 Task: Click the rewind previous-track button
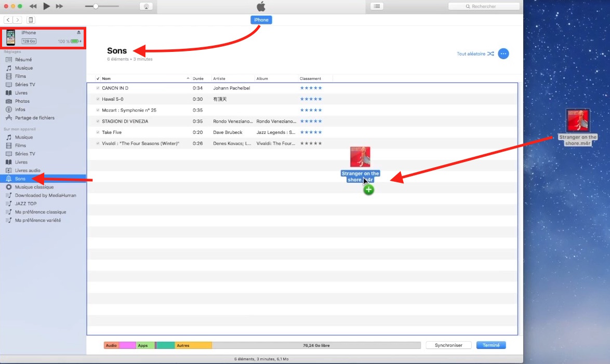(33, 6)
